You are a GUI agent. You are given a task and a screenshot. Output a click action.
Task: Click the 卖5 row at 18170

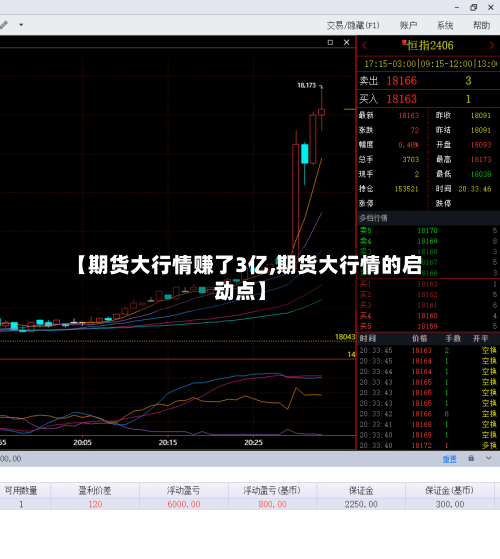(428, 231)
